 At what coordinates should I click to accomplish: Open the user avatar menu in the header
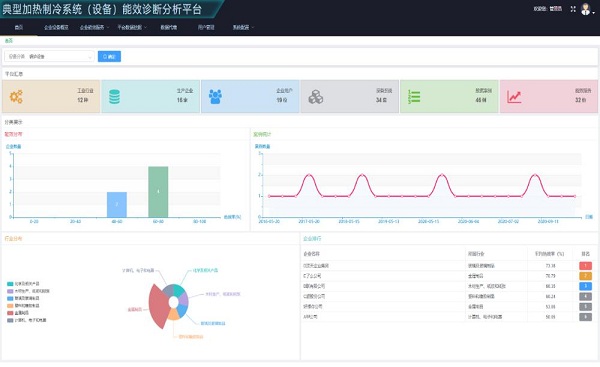pyautogui.click(x=585, y=9)
